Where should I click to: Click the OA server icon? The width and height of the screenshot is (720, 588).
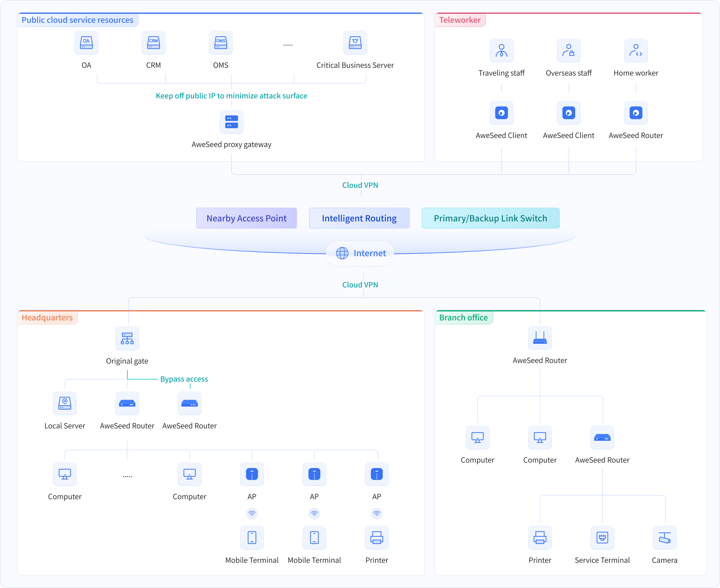86,43
